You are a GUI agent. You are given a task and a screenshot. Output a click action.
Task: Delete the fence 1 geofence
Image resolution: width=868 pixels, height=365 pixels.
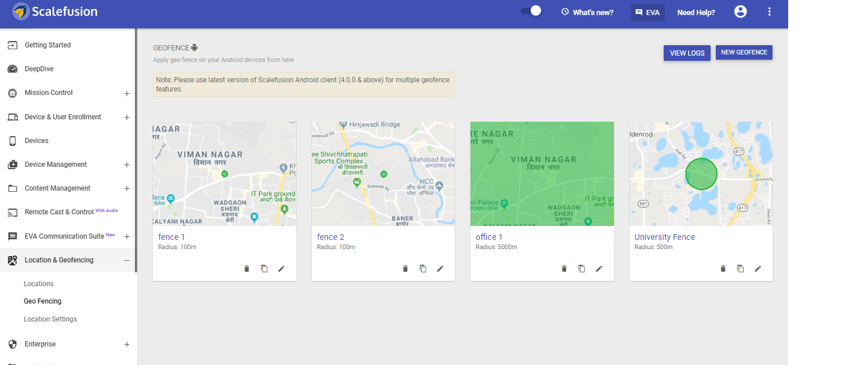tap(247, 269)
